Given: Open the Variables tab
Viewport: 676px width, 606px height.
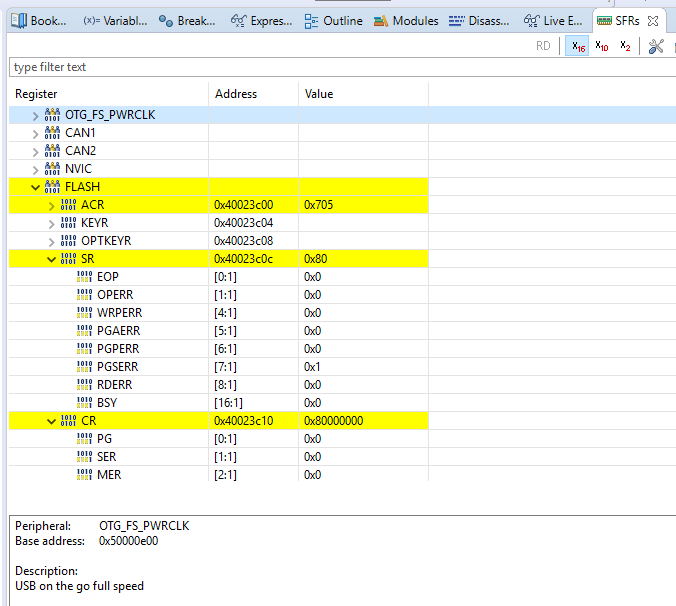Looking at the screenshot, I should pos(115,21).
